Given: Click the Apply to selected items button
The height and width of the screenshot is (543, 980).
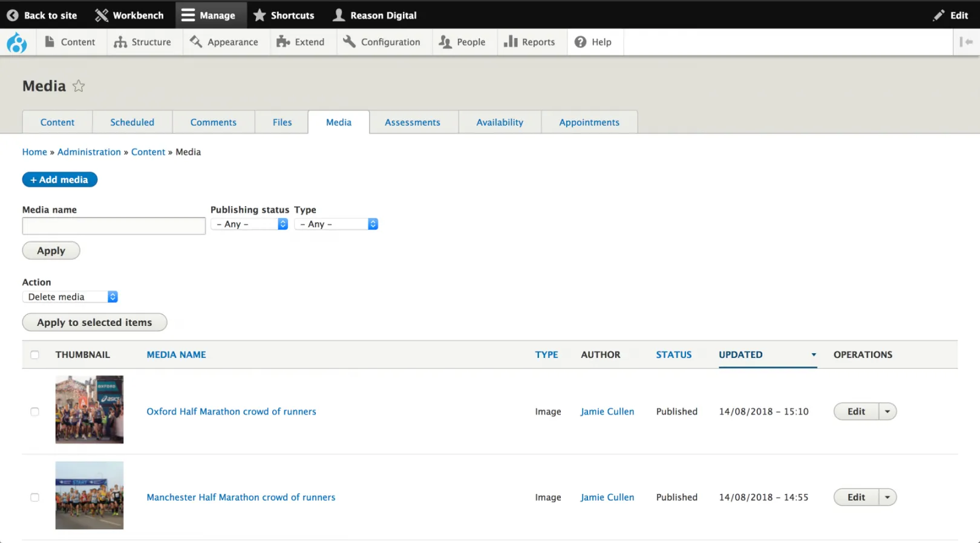Looking at the screenshot, I should pos(94,322).
